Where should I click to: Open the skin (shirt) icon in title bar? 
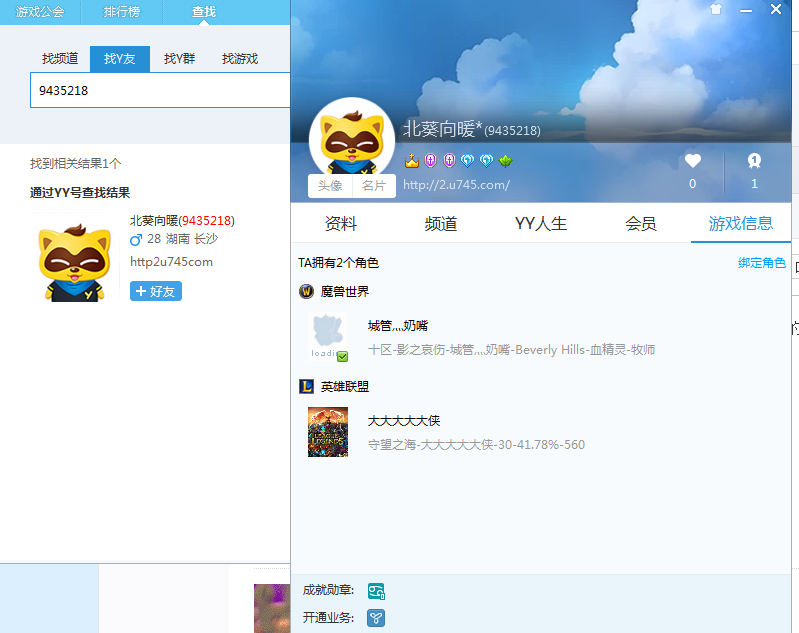point(716,9)
